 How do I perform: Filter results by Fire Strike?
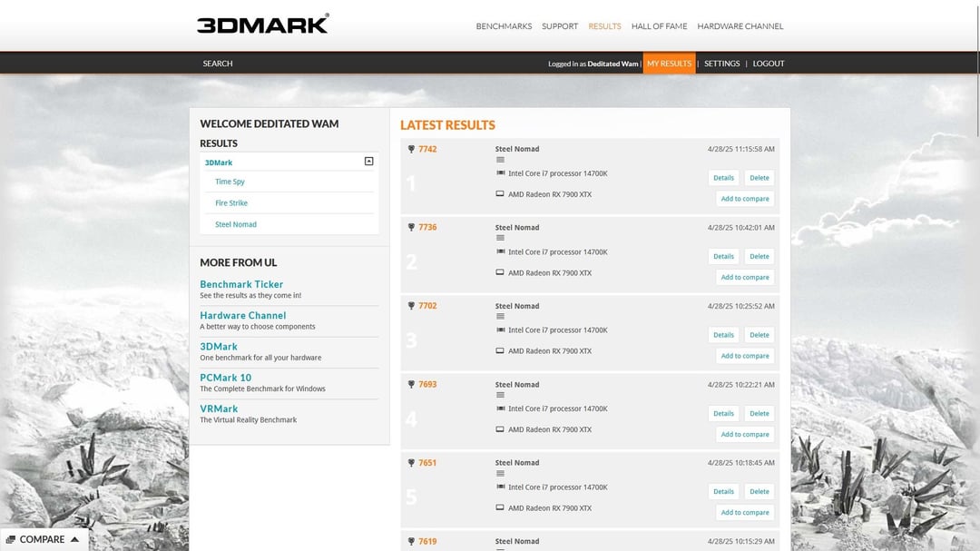pyautogui.click(x=231, y=202)
